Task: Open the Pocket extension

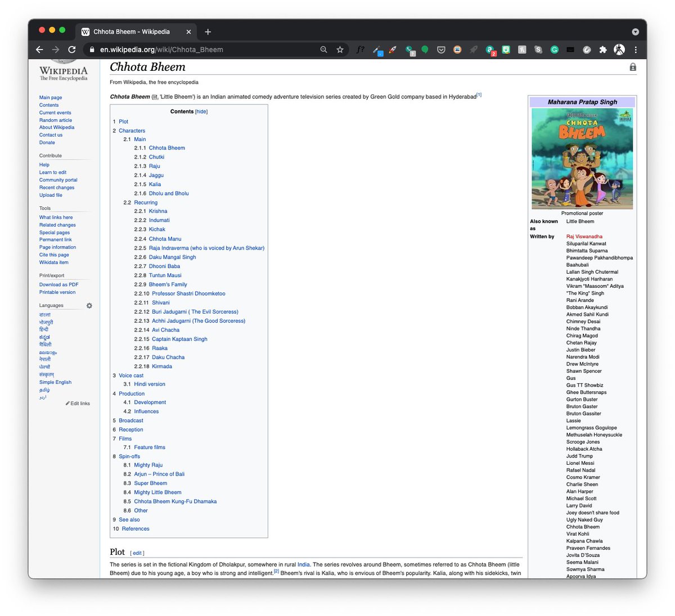Action: (441, 49)
